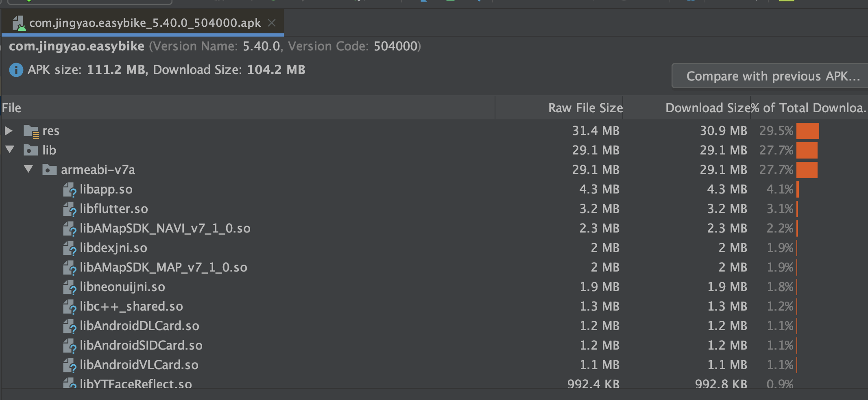This screenshot has width=868, height=400.
Task: Click the libflutter.so file icon
Action: click(x=70, y=209)
